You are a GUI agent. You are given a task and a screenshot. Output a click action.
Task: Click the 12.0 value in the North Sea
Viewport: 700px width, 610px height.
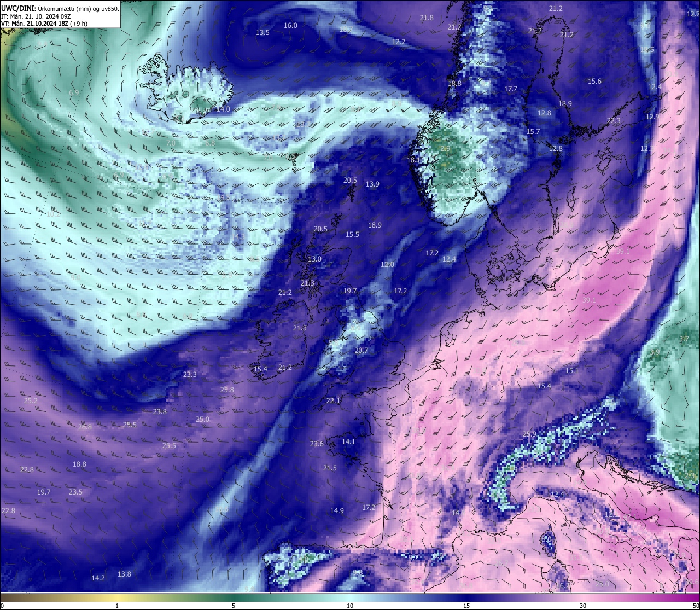pos(387,265)
